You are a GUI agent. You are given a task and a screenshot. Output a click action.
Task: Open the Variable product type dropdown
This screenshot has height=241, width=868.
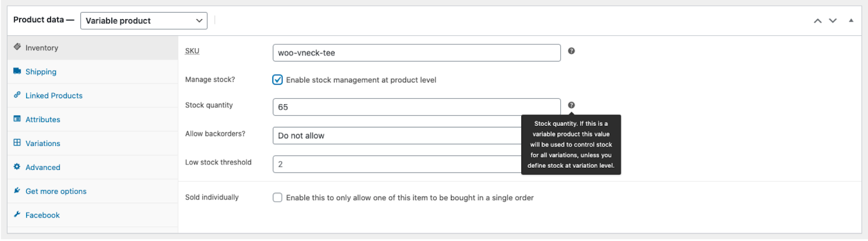click(144, 21)
